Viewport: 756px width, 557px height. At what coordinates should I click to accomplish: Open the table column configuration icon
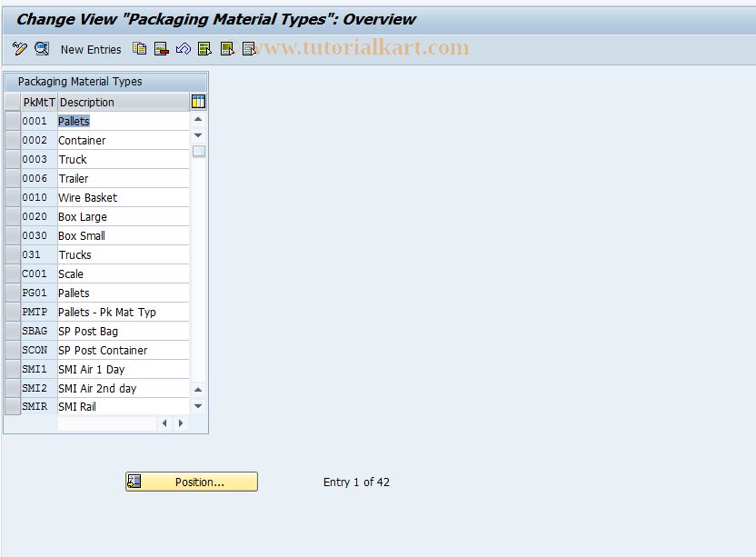click(x=198, y=102)
